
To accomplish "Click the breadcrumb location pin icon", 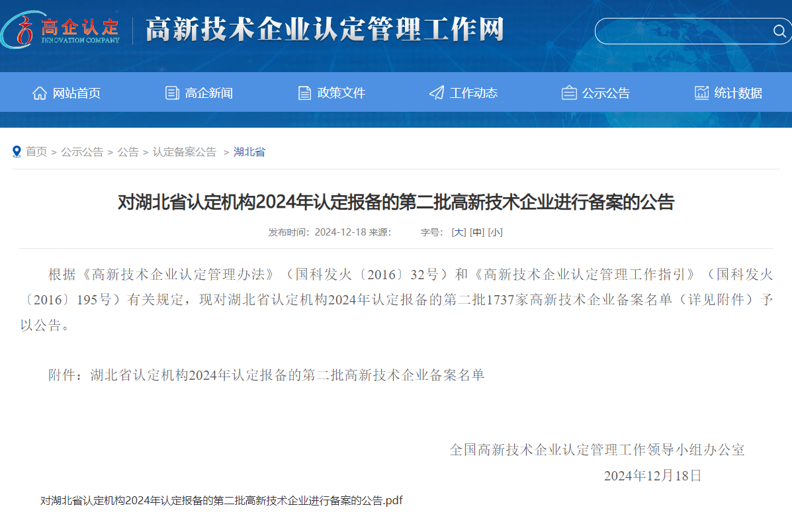I will [x=17, y=152].
